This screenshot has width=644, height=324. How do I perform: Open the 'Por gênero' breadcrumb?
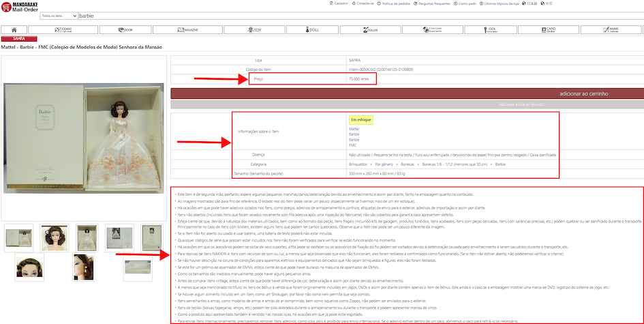click(384, 164)
